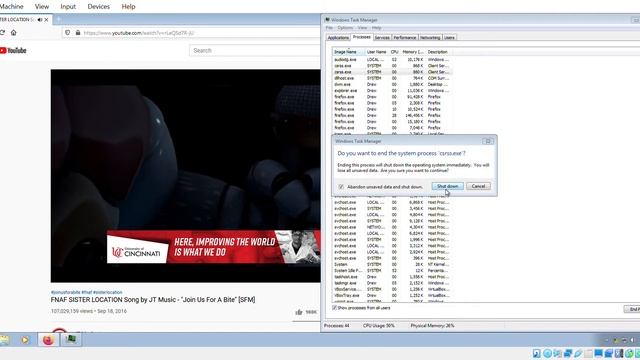Screen dimensions: 640x360
Task: Open Task Manager Options menu
Action: point(345,28)
